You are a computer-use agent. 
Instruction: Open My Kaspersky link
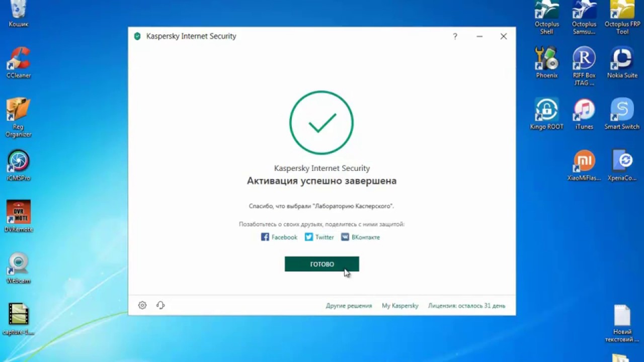pos(400,306)
